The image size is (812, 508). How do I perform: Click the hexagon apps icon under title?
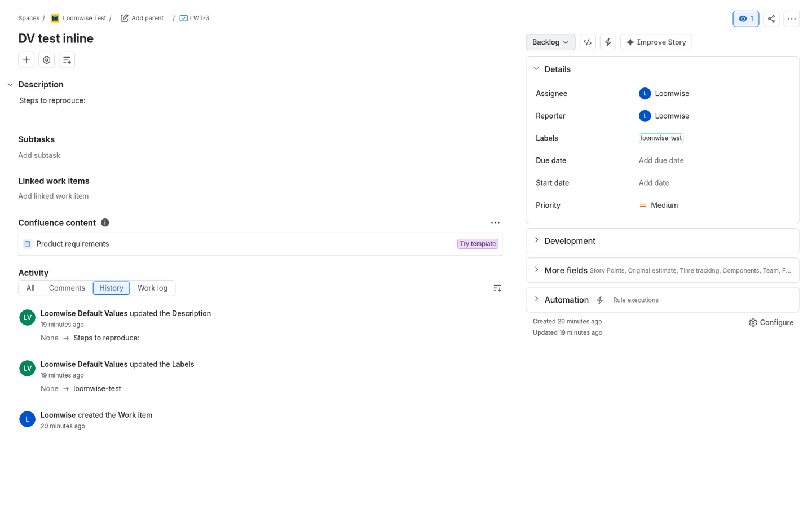[x=47, y=60]
